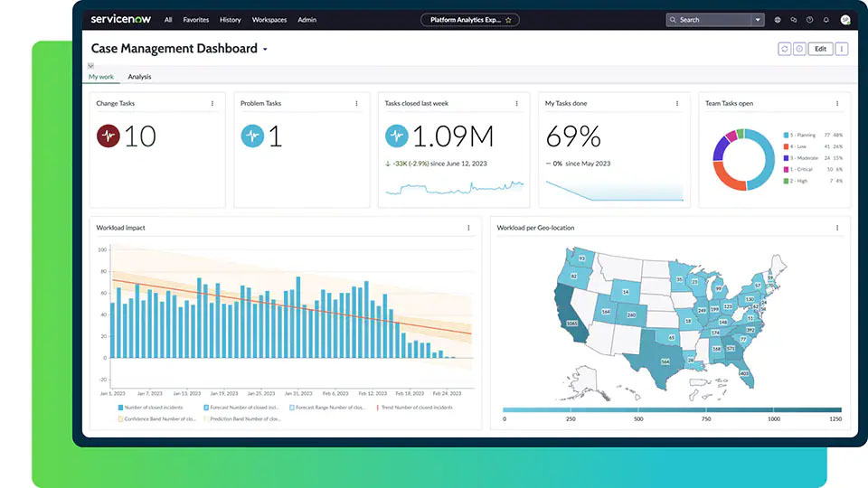Image resolution: width=868 pixels, height=488 pixels.
Task: Expand the Case Management Dashboard title dropdown
Action: pyautogui.click(x=265, y=50)
